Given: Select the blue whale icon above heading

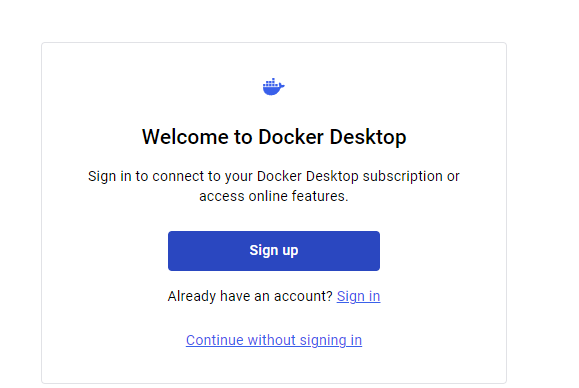Looking at the screenshot, I should 273,87.
